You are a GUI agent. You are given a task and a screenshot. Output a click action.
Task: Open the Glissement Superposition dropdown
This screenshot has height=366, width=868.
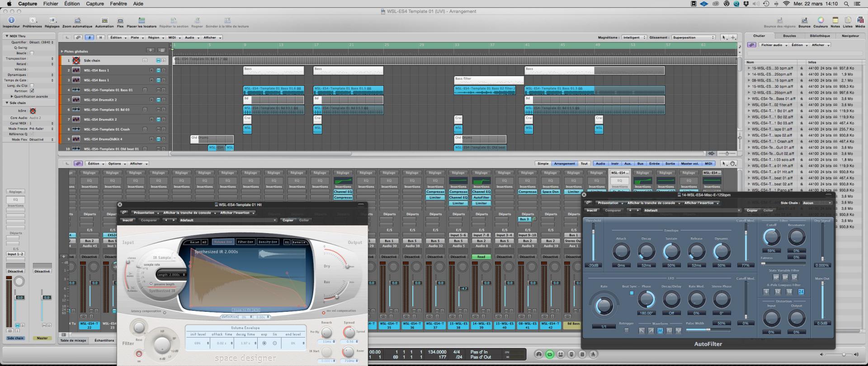(x=693, y=38)
